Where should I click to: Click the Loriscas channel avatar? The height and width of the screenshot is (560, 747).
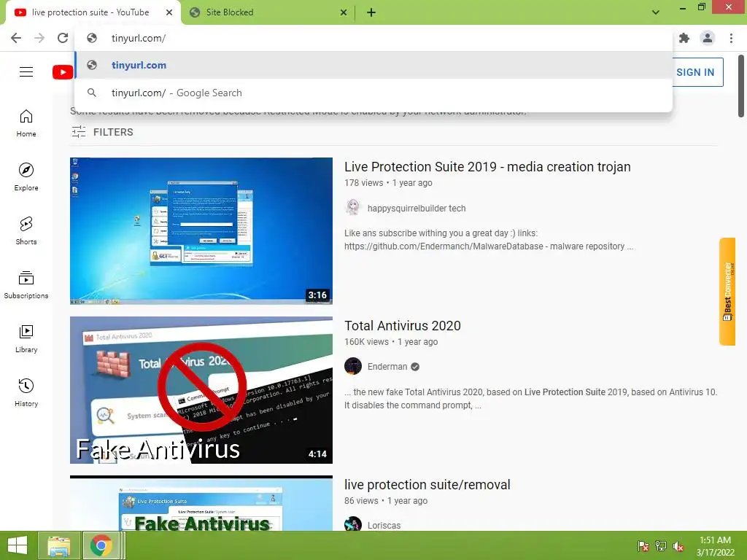pyautogui.click(x=353, y=524)
